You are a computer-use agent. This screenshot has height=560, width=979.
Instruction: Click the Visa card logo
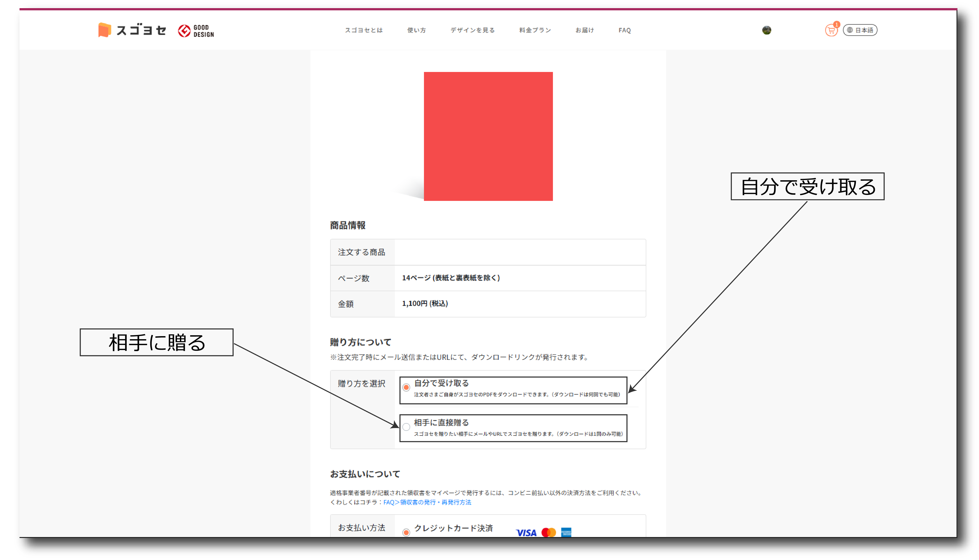(x=526, y=533)
